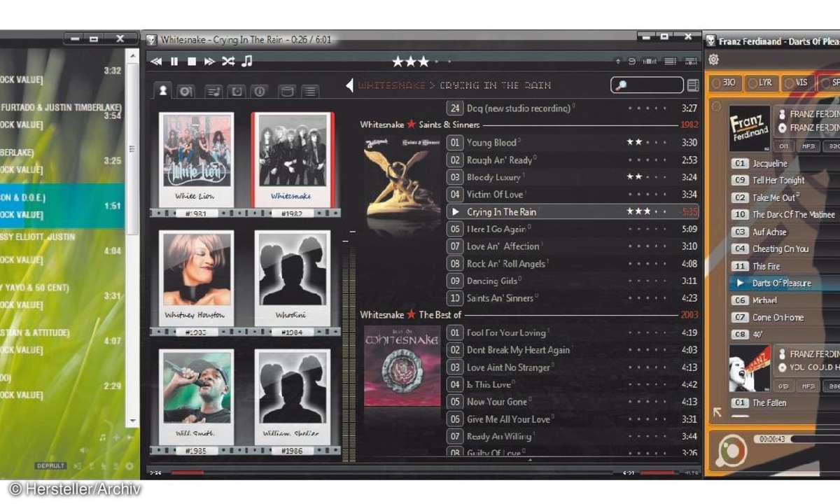The width and height of the screenshot is (840, 504).
Task: Select track 02 Rough An' Ready
Action: coord(572,160)
